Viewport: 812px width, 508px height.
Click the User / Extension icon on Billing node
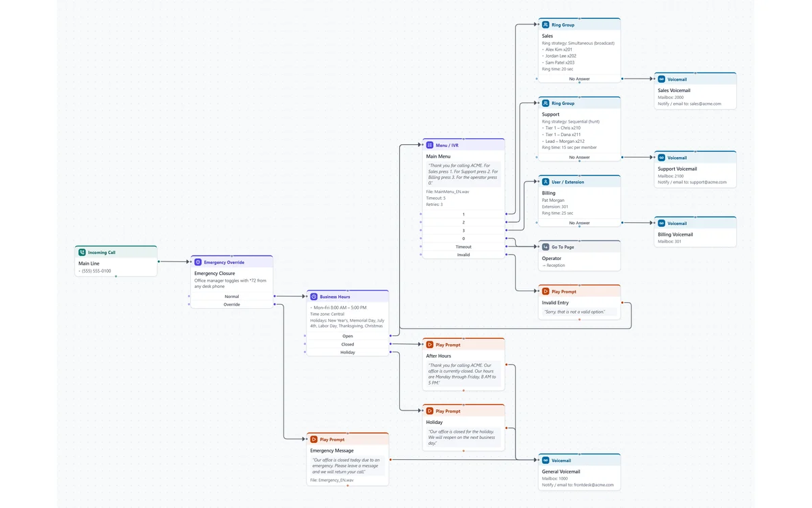point(545,182)
